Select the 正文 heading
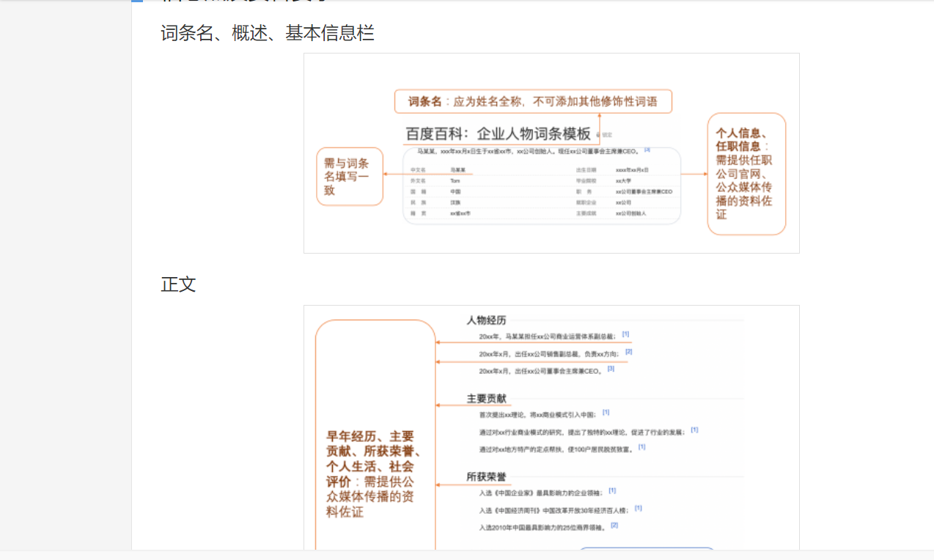This screenshot has width=934, height=560. pyautogui.click(x=177, y=285)
